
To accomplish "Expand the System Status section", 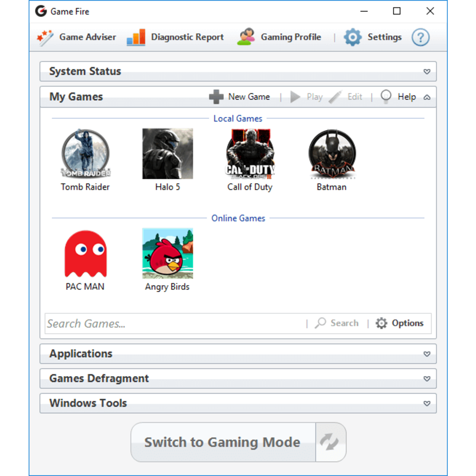I will (x=427, y=71).
